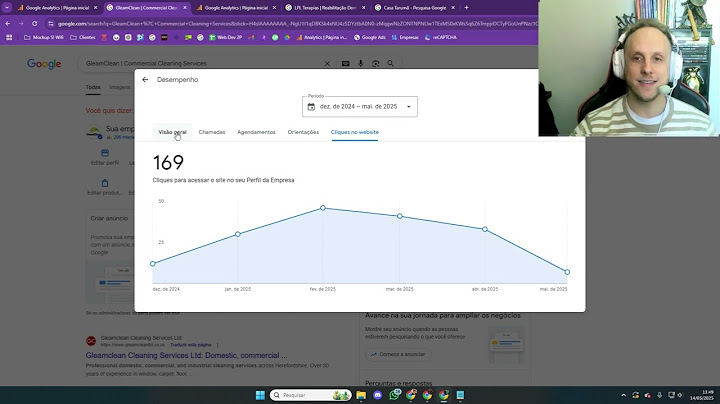This screenshot has width=720, height=404.
Task: Open the Google Ads bookmark
Action: (x=370, y=38)
